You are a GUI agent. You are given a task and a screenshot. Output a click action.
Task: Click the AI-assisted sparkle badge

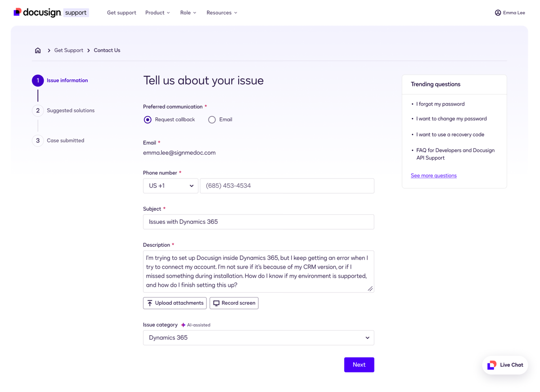coord(183,325)
